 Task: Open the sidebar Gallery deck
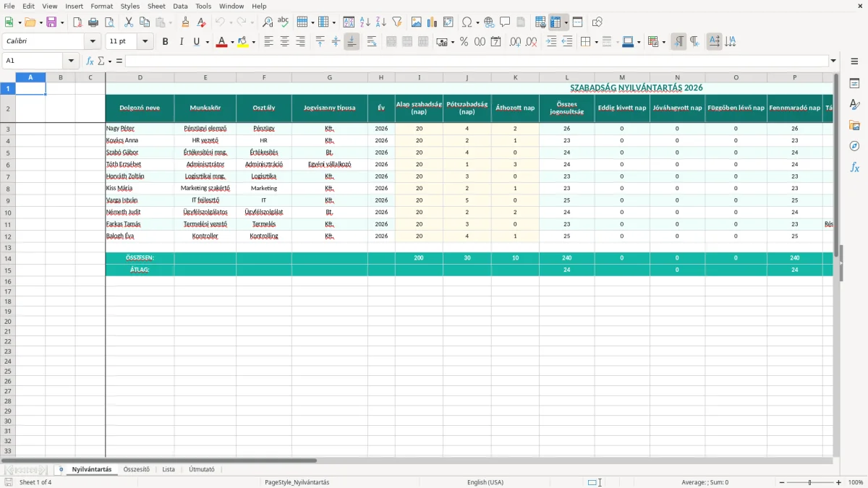pos(854,126)
